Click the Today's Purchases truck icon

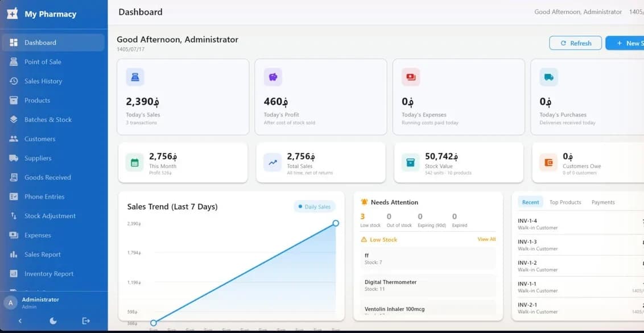click(x=549, y=77)
